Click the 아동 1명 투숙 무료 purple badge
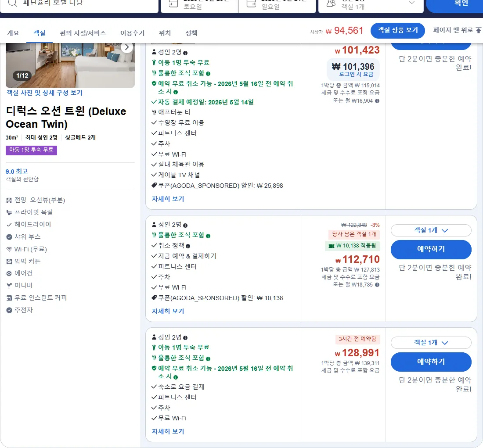This screenshot has height=448, width=483. click(x=32, y=150)
